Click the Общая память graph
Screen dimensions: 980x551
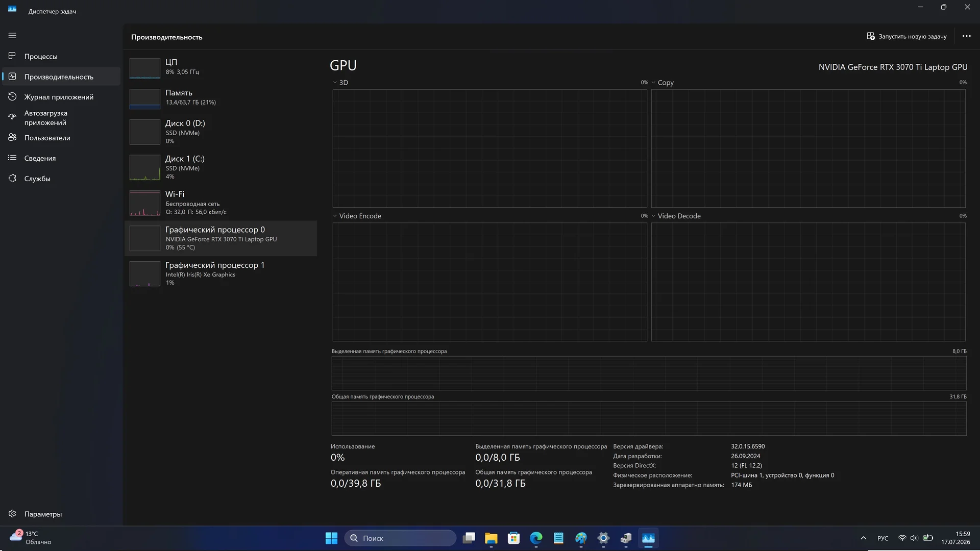click(649, 418)
